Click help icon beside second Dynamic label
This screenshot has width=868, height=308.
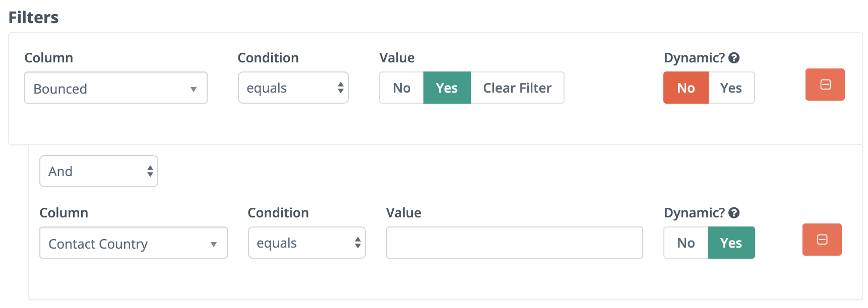tap(734, 213)
